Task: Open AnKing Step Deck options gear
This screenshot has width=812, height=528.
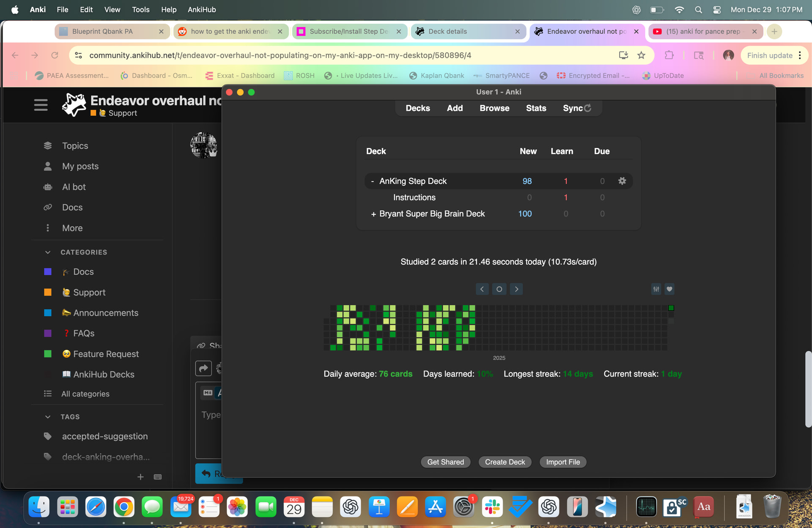Action: tap(622, 181)
